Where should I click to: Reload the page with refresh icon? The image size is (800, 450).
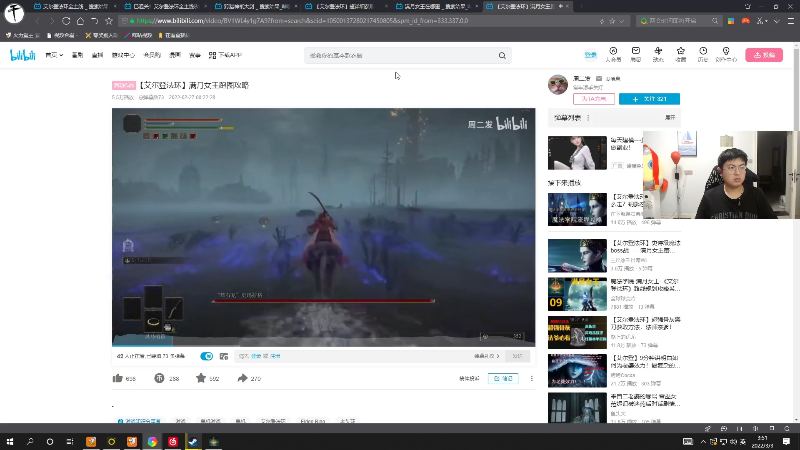[66, 21]
